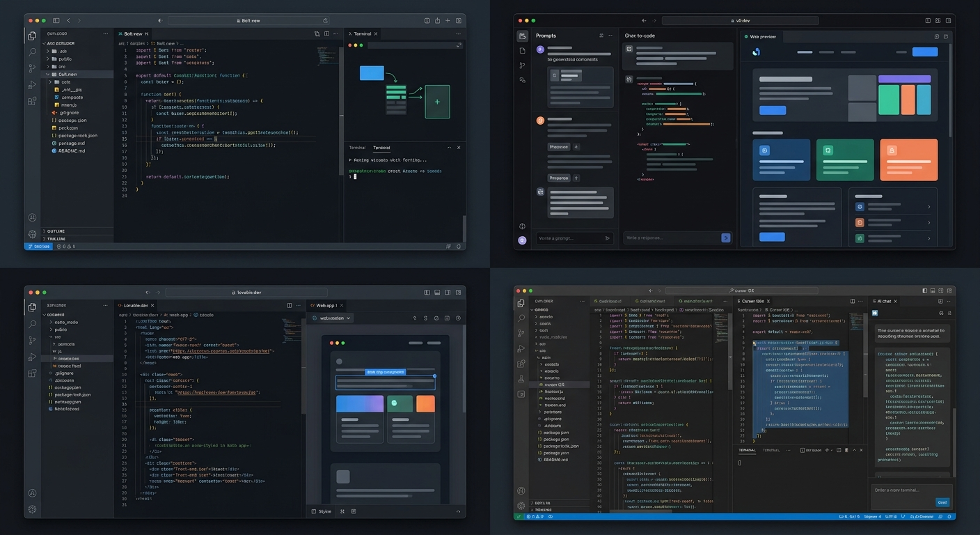Select the TERMINAL tab in Cursor IDE panel
Viewport: 980px width, 535px height.
pyautogui.click(x=746, y=450)
